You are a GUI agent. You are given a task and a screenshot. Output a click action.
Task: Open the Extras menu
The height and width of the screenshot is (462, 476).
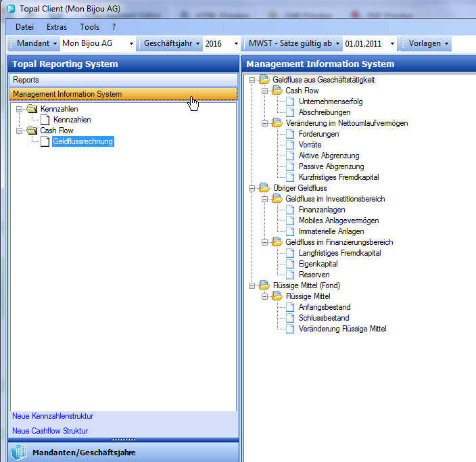pos(57,27)
